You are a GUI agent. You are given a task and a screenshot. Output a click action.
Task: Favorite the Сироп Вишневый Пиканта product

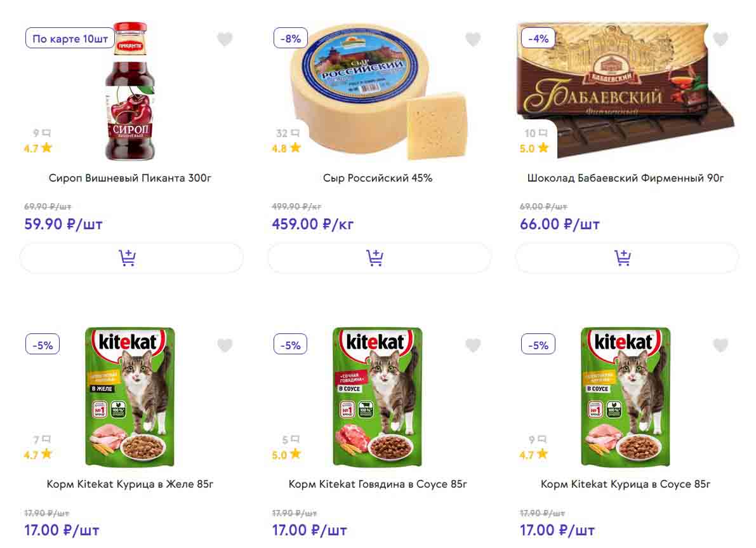coord(225,39)
